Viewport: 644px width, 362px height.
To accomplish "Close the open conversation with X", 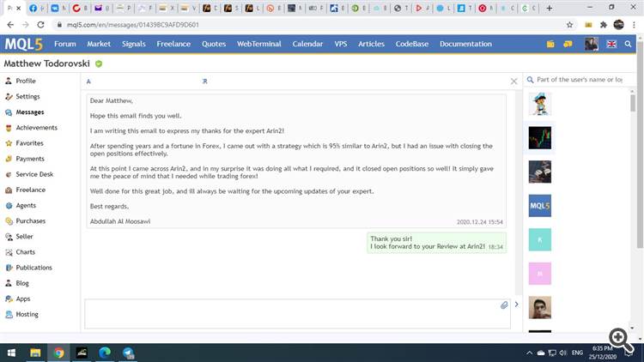I will (x=513, y=81).
